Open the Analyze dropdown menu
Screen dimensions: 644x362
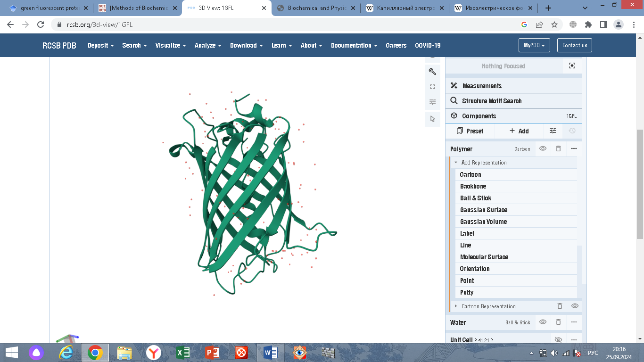pyautogui.click(x=208, y=45)
